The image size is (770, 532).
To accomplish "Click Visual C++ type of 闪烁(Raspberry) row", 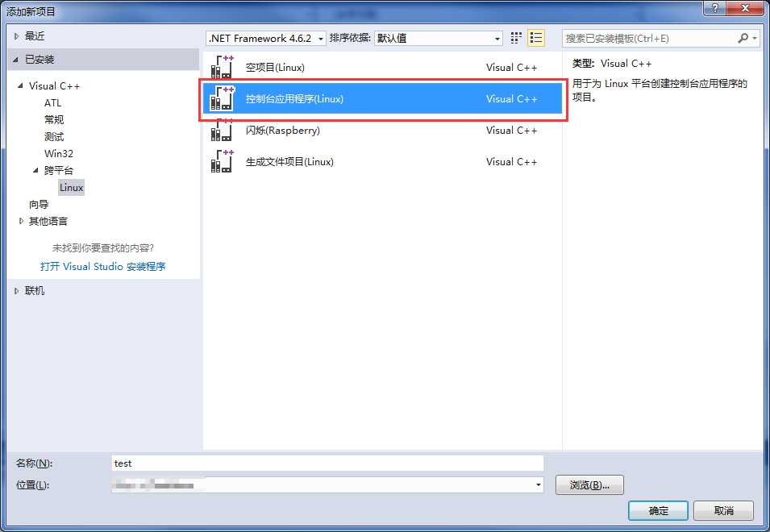I will point(512,130).
